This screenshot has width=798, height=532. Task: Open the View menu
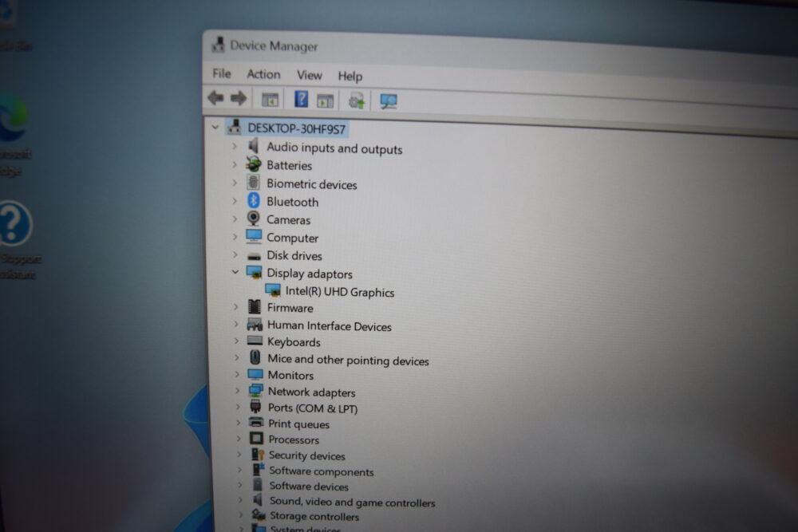pyautogui.click(x=310, y=75)
